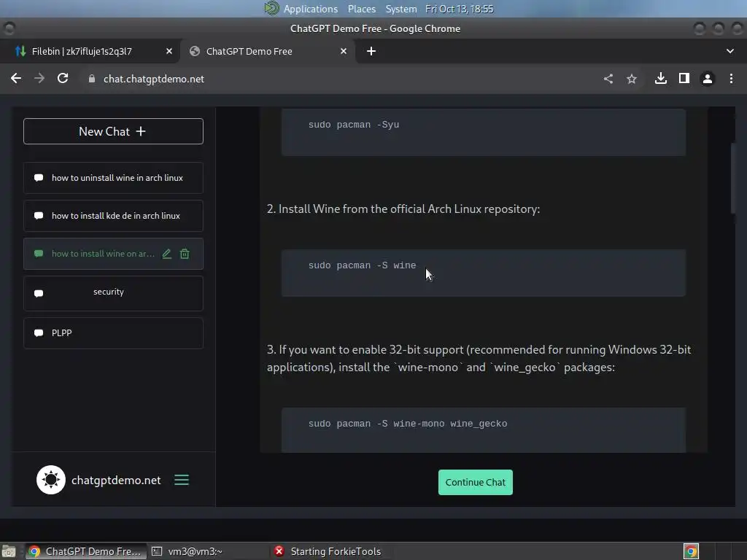Go back using the browser back arrow

point(16,79)
